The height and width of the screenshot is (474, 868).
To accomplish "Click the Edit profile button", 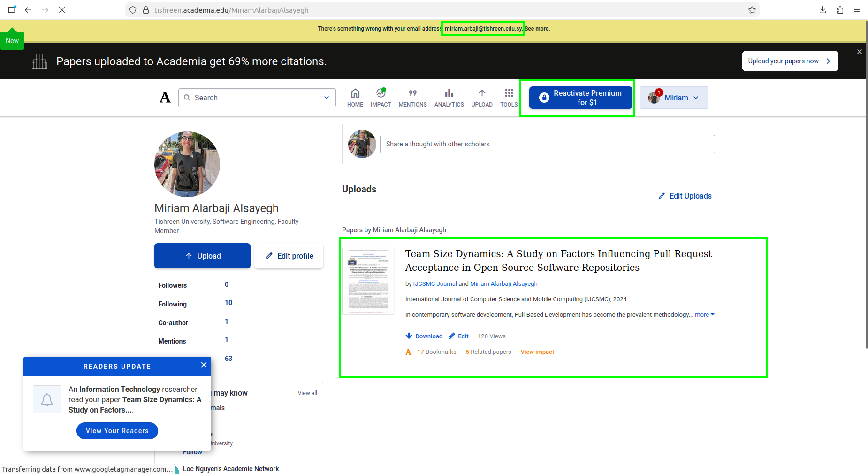I will tap(289, 256).
